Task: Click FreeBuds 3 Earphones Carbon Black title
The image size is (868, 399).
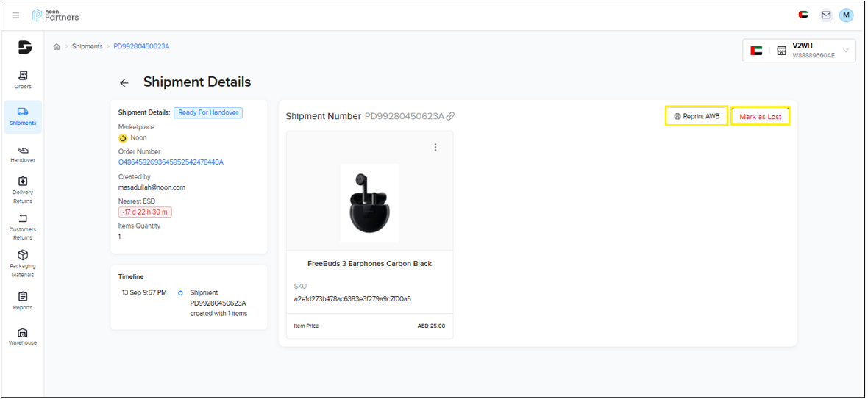Action: pos(369,264)
